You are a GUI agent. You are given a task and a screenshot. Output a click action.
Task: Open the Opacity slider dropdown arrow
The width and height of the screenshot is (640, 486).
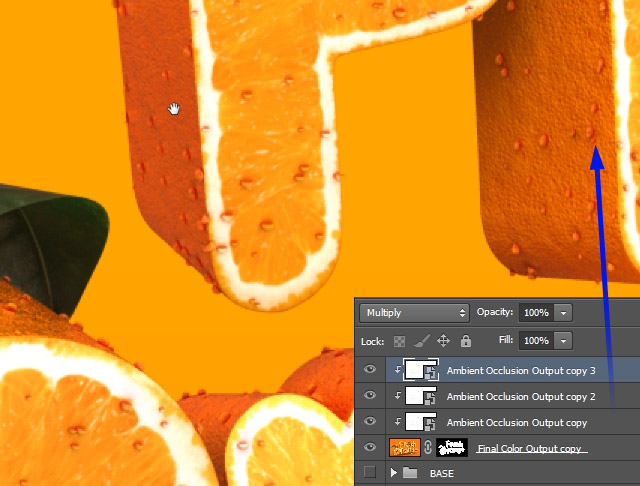(563, 313)
